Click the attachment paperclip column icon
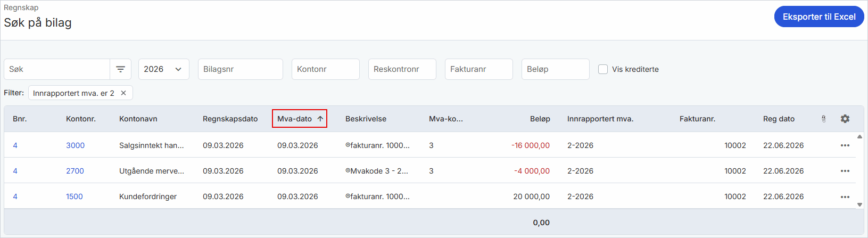 click(x=824, y=119)
